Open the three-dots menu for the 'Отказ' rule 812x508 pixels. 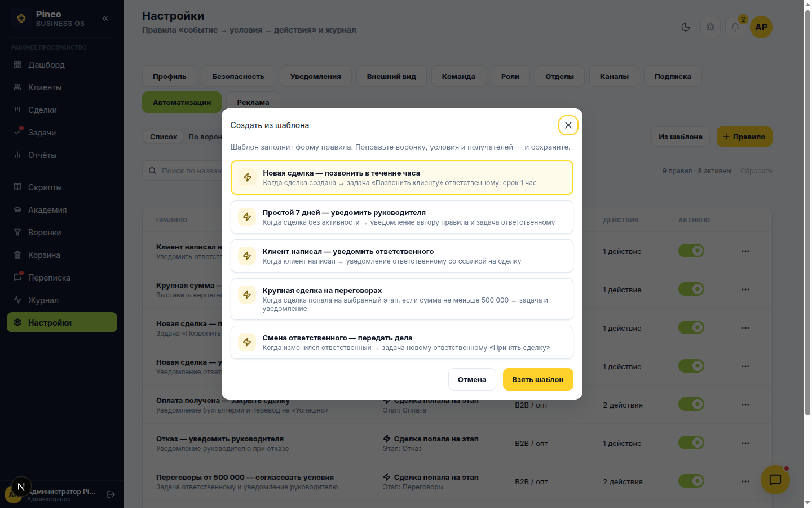tap(745, 443)
